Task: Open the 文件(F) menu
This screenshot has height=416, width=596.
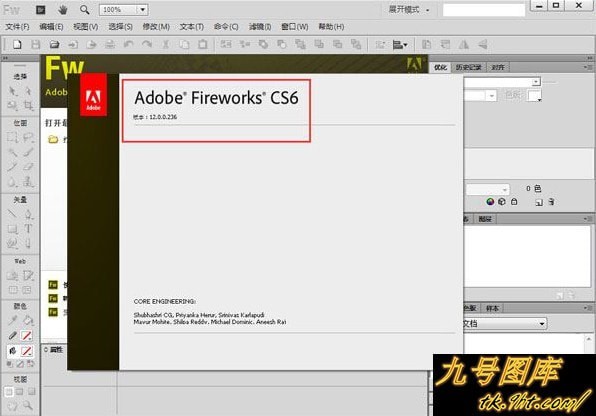Action: [17, 27]
